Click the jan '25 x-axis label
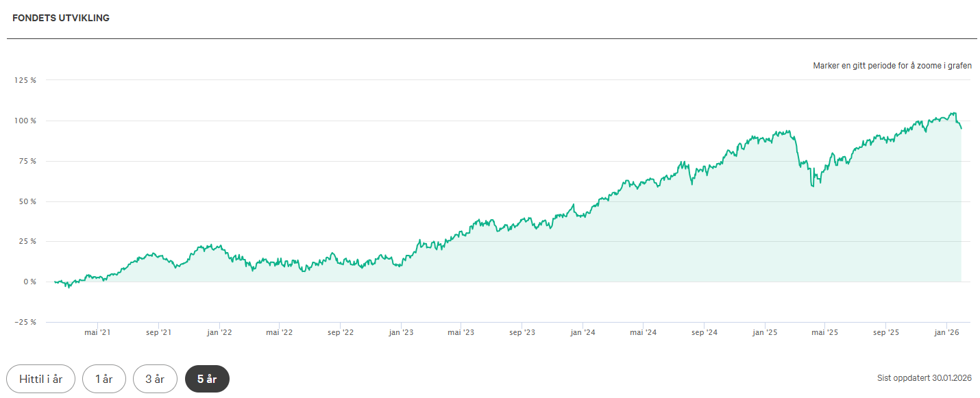Image resolution: width=980 pixels, height=398 pixels. point(765,332)
